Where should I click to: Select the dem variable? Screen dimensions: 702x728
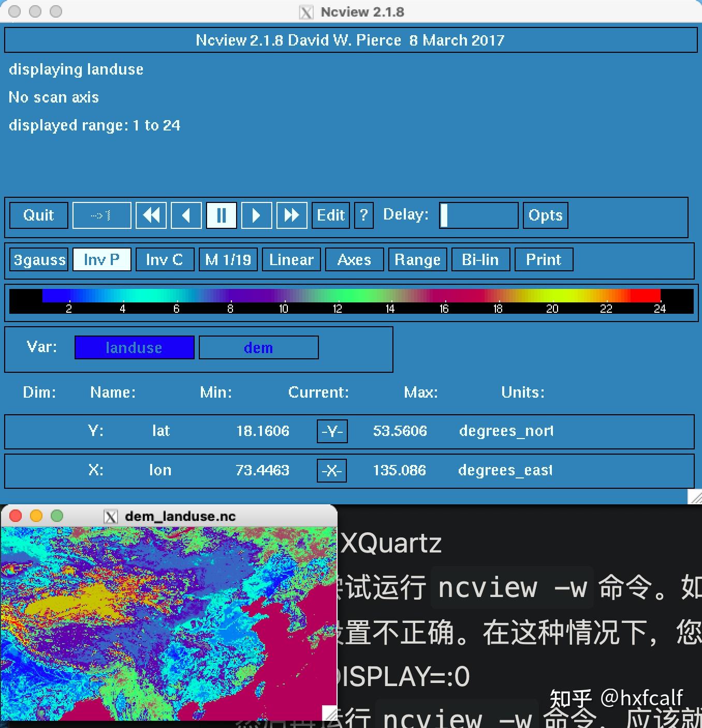(259, 347)
